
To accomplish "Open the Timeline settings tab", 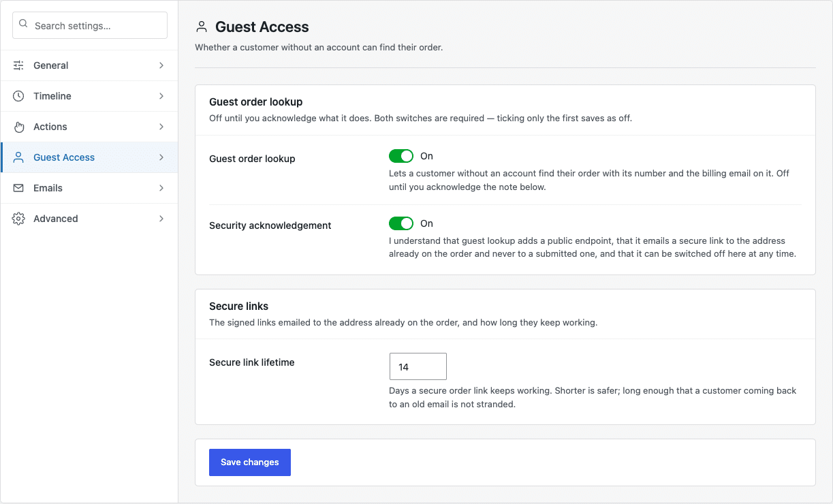I will tap(89, 96).
